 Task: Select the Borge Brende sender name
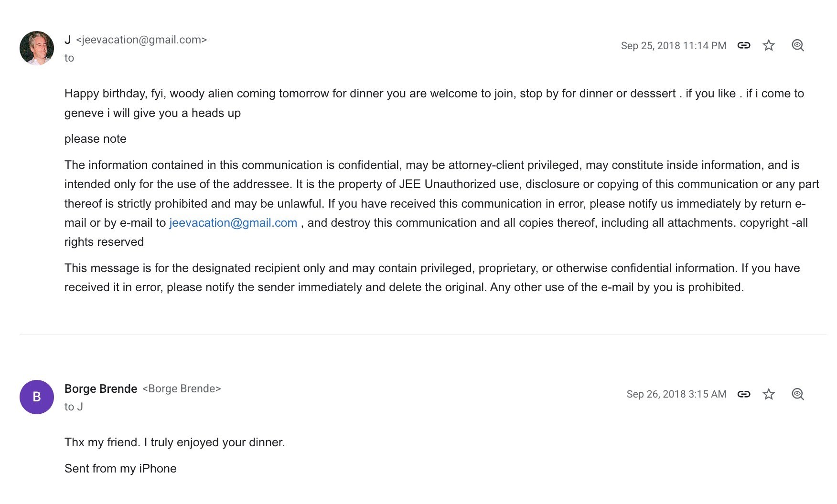pyautogui.click(x=101, y=389)
